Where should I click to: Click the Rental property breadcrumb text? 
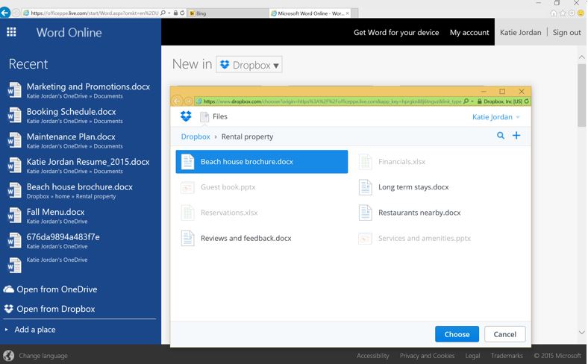pyautogui.click(x=247, y=136)
